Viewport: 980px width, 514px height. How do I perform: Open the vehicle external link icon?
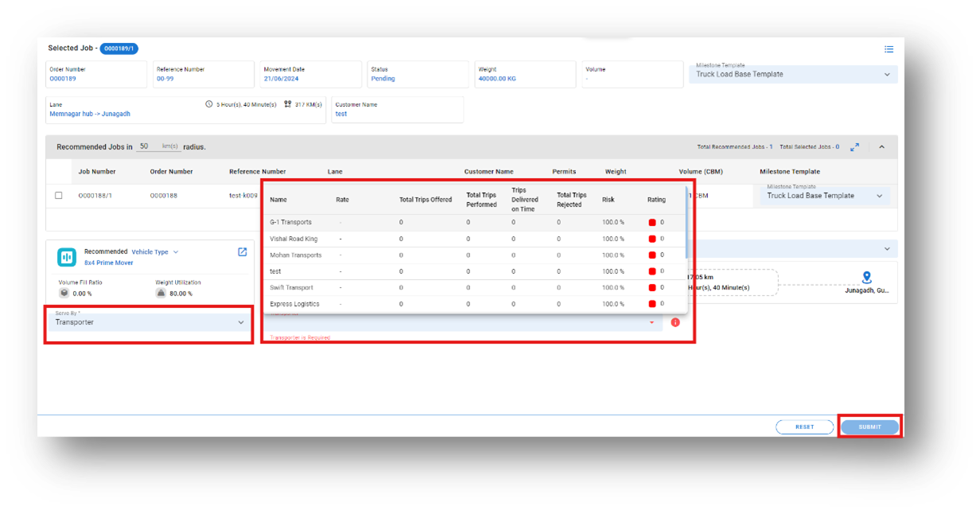pos(243,252)
